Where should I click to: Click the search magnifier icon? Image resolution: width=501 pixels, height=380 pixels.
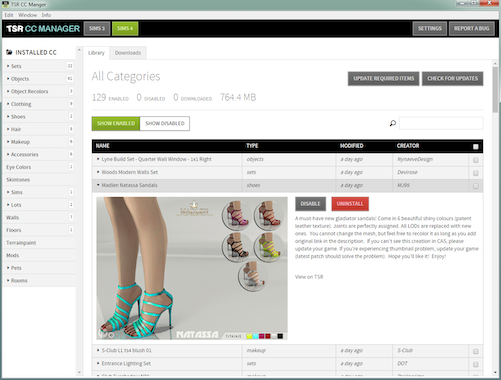point(393,123)
